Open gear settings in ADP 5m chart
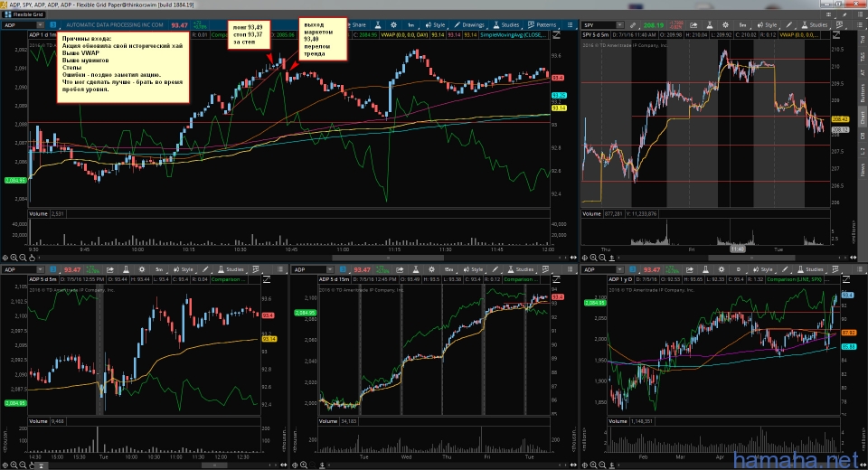This screenshot has height=470, width=868. [x=142, y=269]
